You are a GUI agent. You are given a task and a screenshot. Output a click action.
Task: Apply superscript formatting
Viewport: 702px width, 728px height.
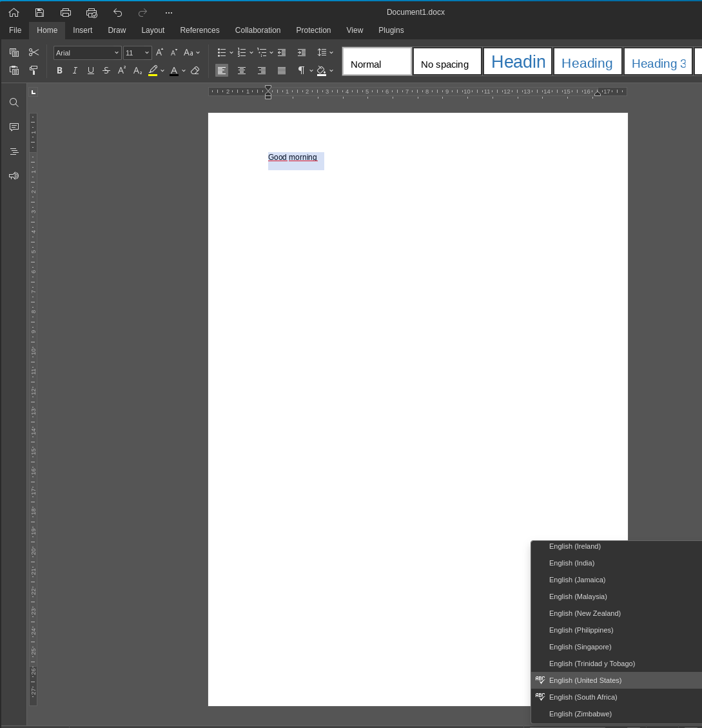click(x=122, y=70)
